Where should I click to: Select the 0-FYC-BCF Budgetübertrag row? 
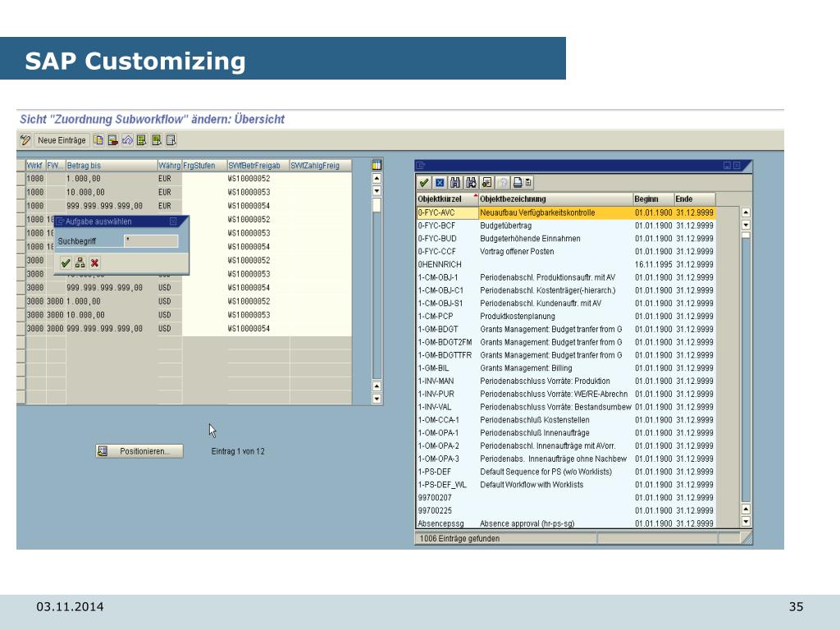click(566, 226)
